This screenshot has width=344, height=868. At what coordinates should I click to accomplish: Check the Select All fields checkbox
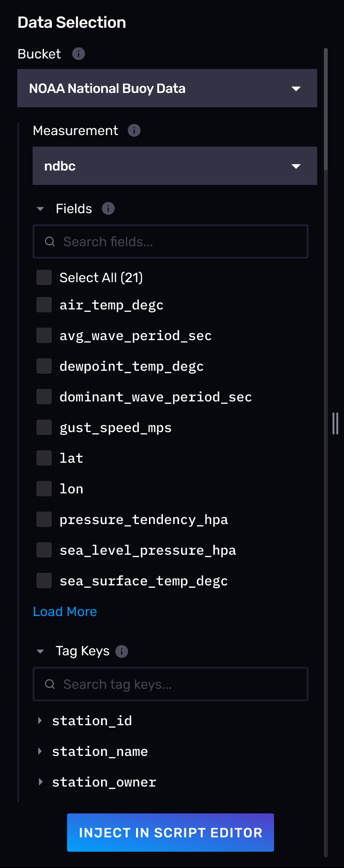click(44, 277)
